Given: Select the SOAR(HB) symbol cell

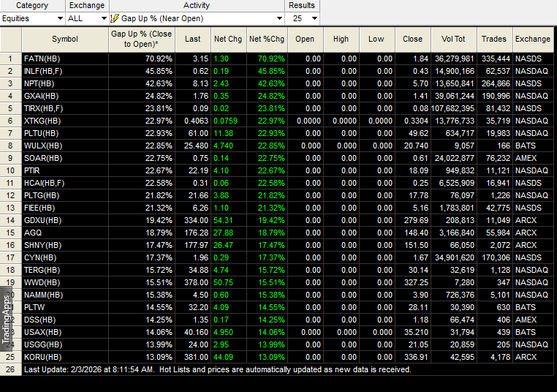Looking at the screenshot, I should pos(65,158).
